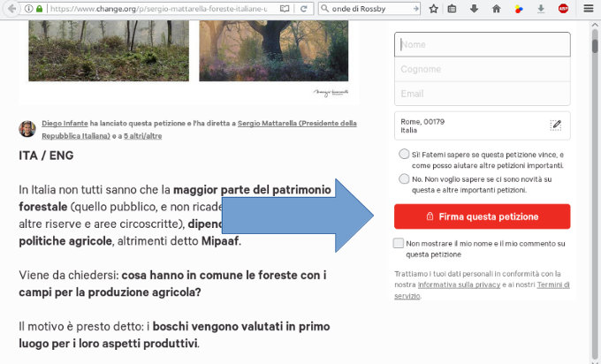Click the scrollbar up arrow
This screenshot has height=364, width=601.
(x=595, y=25)
